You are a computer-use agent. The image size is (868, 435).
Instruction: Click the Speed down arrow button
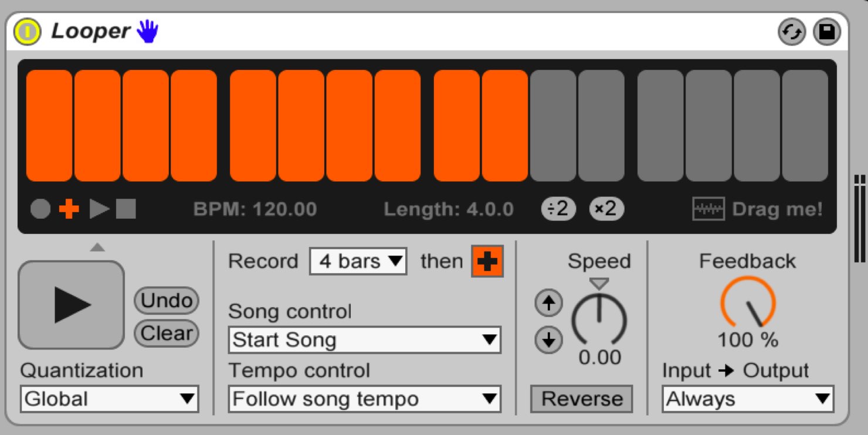pos(548,340)
